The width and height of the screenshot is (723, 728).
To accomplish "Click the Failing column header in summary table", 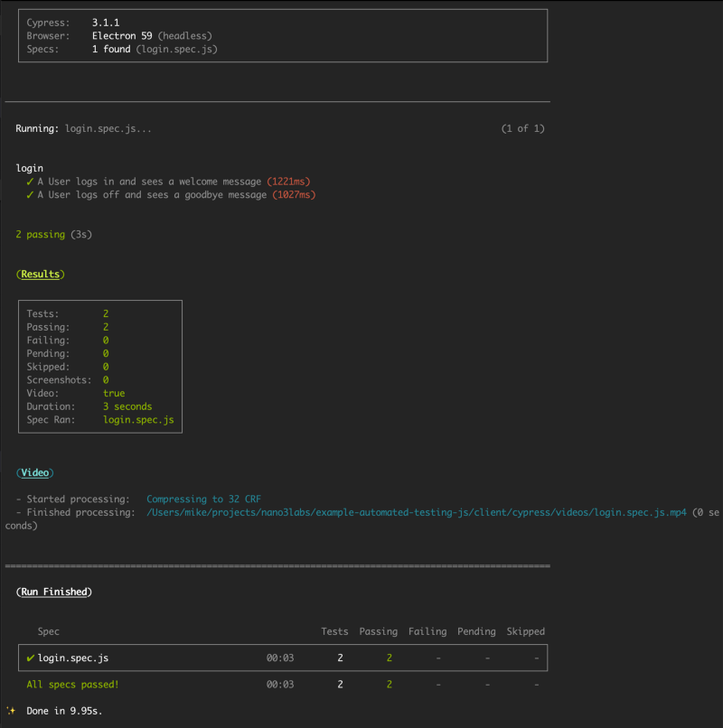I will (x=427, y=631).
